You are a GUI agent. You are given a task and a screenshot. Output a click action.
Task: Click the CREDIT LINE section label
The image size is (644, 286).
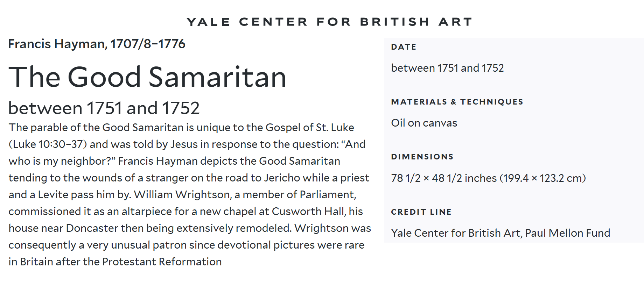421,212
